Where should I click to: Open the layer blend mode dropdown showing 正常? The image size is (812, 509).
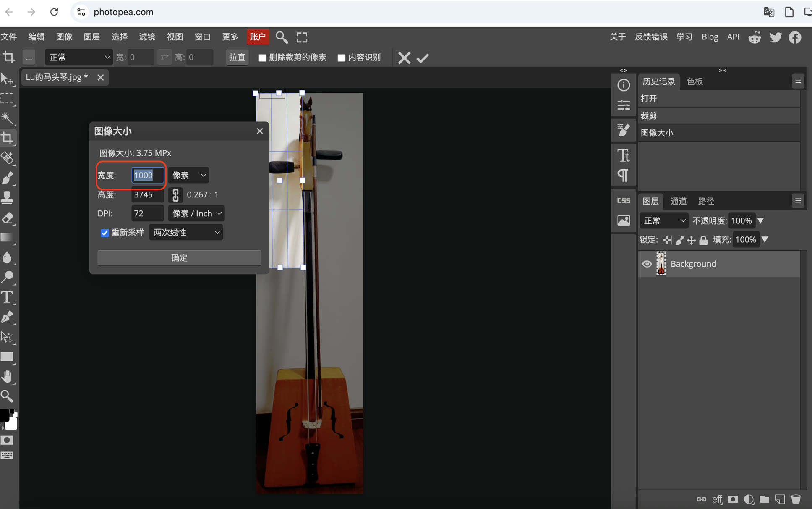pyautogui.click(x=663, y=220)
